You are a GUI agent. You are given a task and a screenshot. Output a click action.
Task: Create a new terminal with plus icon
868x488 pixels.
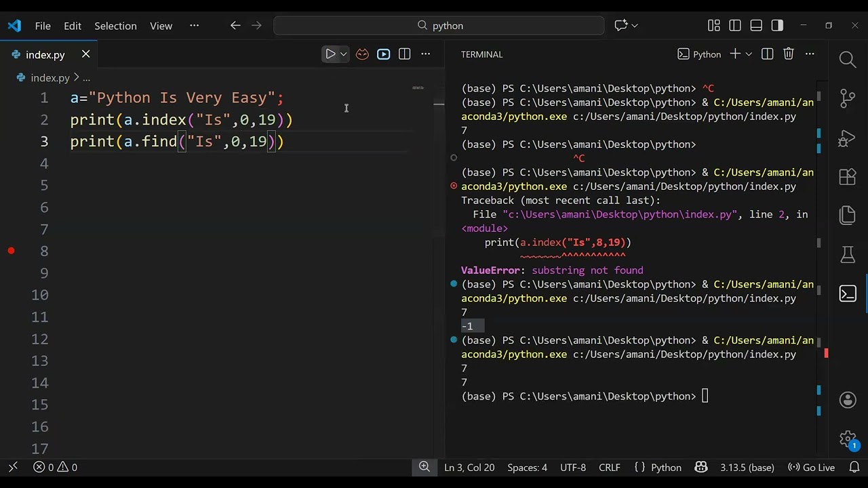click(x=735, y=54)
